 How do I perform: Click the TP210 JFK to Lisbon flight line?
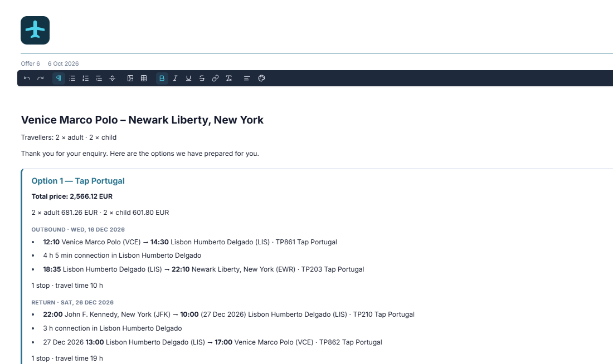coord(228,314)
